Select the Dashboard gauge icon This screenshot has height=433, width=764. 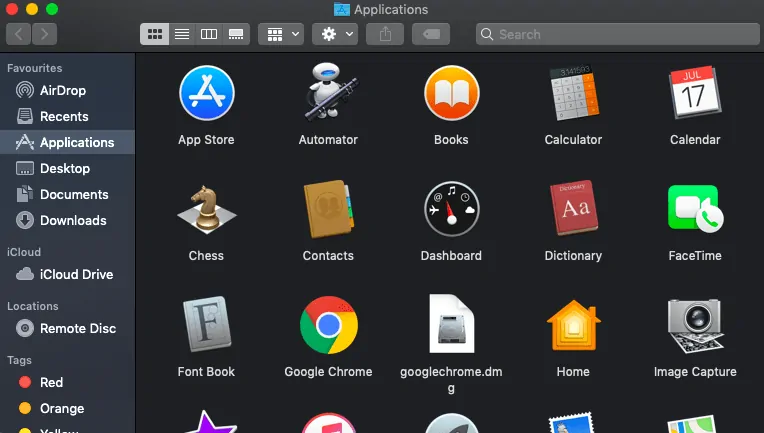point(452,209)
